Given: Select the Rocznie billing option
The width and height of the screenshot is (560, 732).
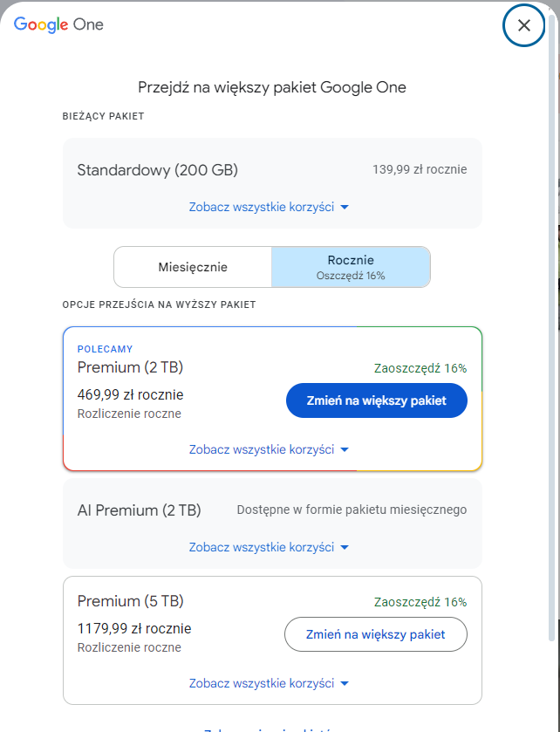Looking at the screenshot, I should (x=351, y=267).
